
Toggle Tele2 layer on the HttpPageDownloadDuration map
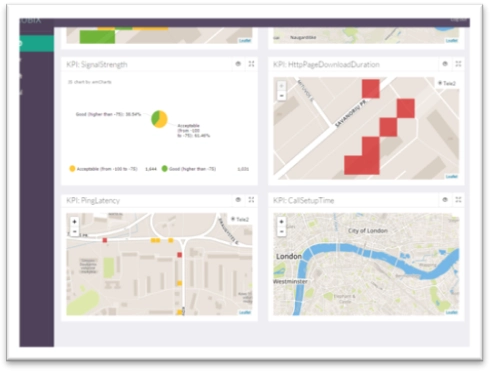pyautogui.click(x=447, y=83)
